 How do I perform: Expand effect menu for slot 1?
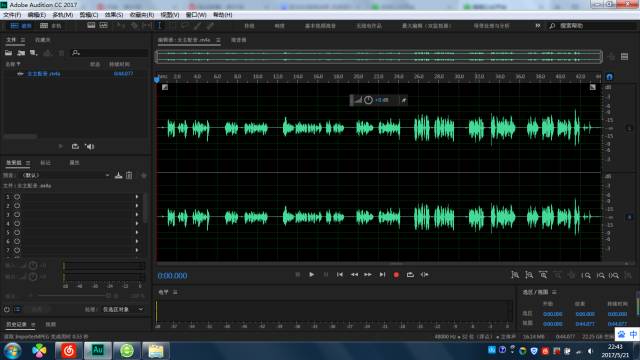tap(137, 197)
